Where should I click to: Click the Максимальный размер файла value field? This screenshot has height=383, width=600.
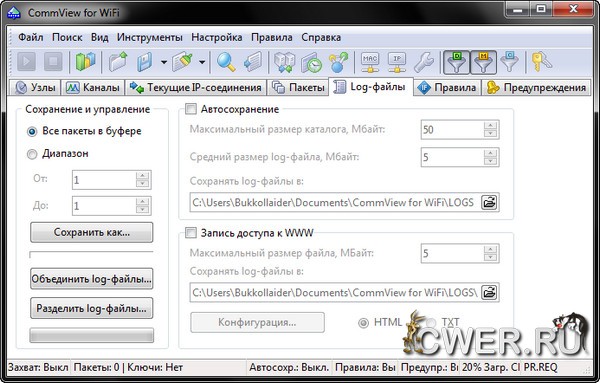coord(452,253)
